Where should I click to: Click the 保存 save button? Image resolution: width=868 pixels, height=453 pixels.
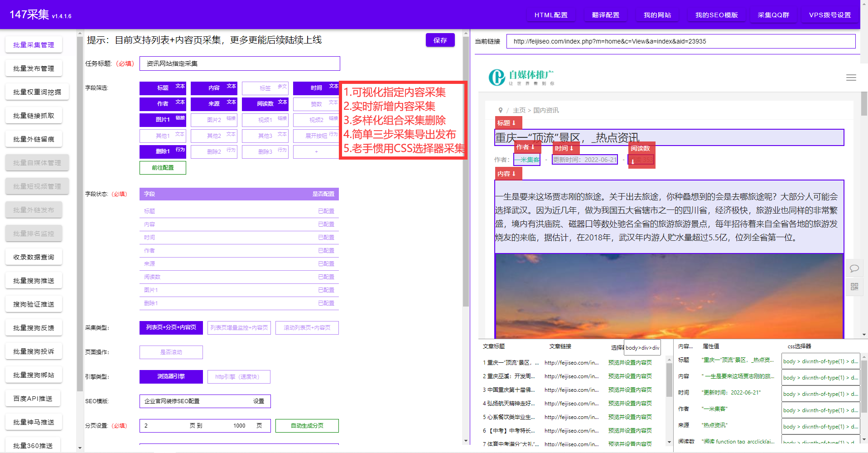[x=439, y=40]
